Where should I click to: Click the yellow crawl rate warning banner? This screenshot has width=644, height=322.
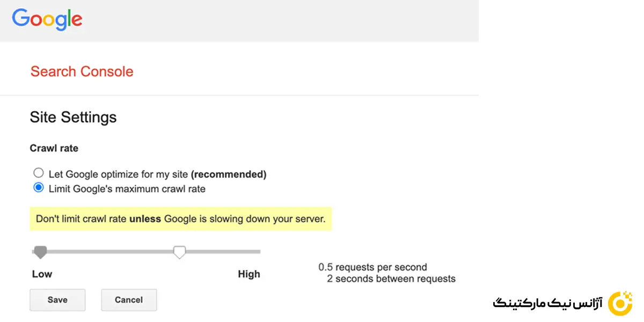coord(180,219)
